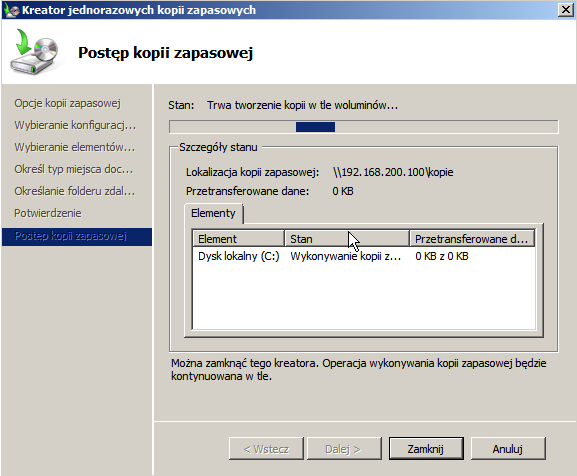Select highlighted Postęp kopii zapasowej step
This screenshot has height=476, width=577.
[x=77, y=237]
